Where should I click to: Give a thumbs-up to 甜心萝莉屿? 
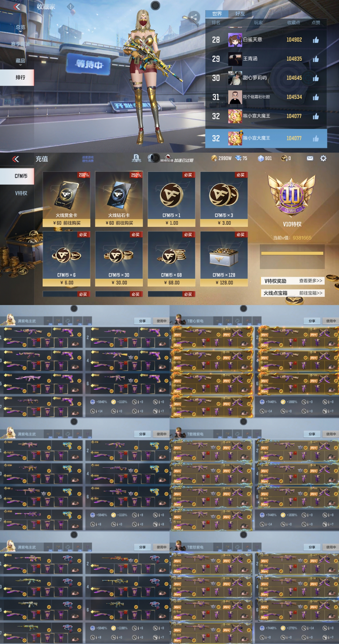point(316,78)
